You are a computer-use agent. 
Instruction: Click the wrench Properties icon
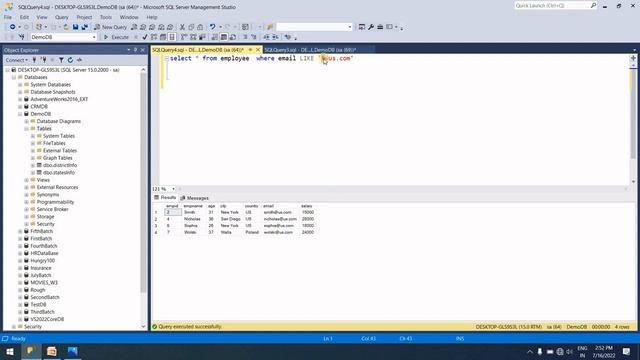pos(371,27)
